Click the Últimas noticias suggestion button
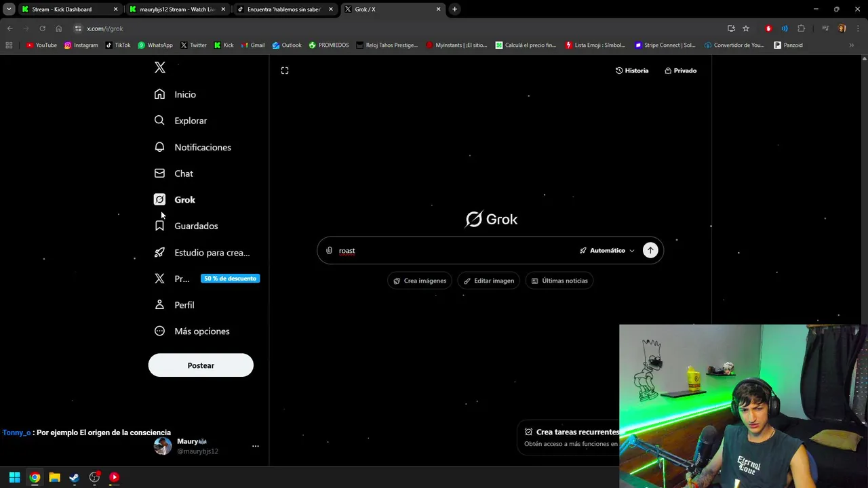 point(559,281)
